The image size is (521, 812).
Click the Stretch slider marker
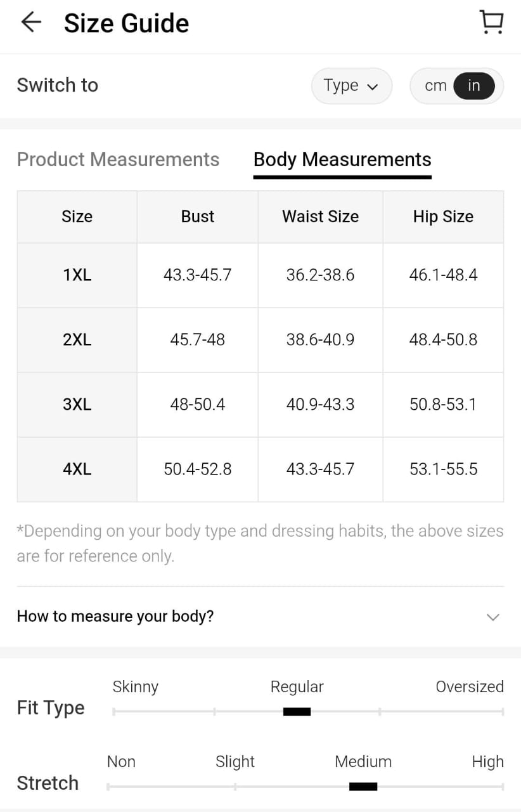363,787
